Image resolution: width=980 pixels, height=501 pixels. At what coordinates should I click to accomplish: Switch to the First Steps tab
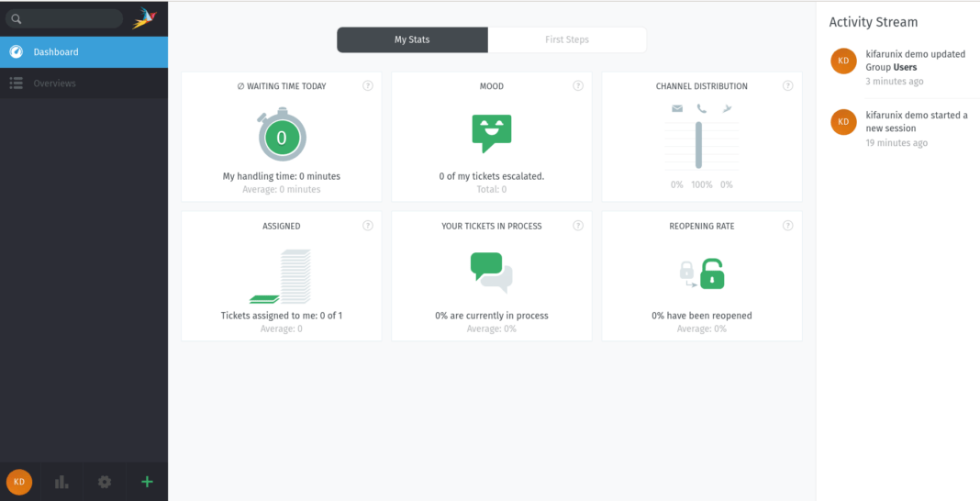click(x=567, y=40)
